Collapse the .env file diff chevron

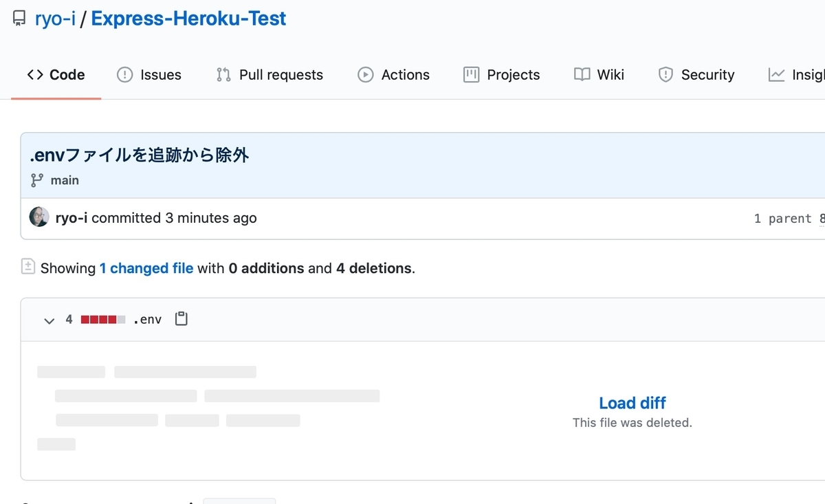click(x=49, y=320)
